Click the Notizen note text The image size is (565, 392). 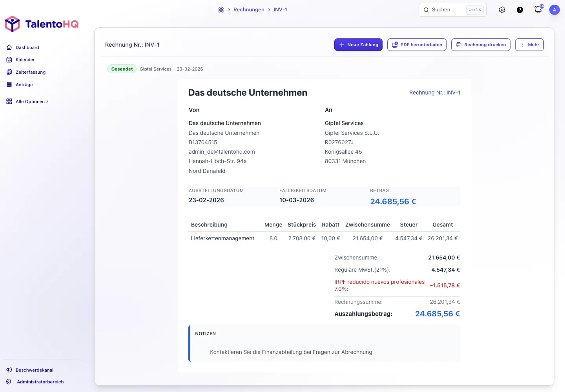pos(292,352)
